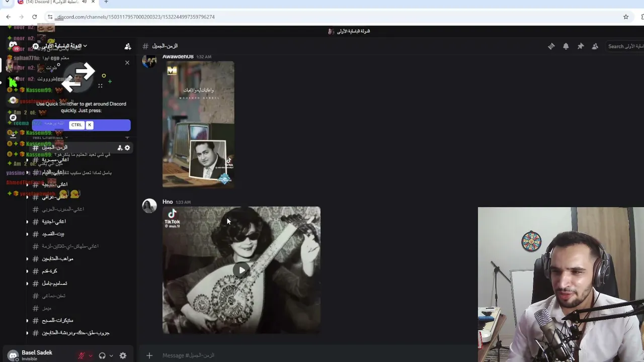The width and height of the screenshot is (644, 362).
Task: Expand threads arrow of ستيكرات-للصبح channel
Action: coord(27,320)
